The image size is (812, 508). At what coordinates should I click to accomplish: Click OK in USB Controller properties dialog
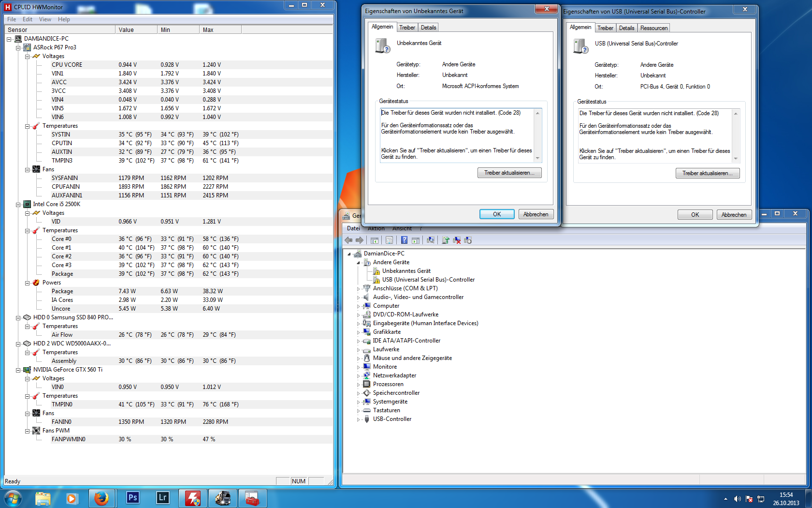coord(695,215)
